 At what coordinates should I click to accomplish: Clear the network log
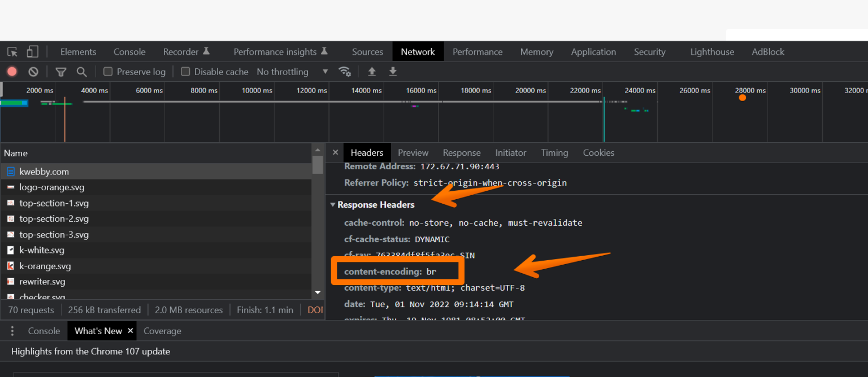33,71
